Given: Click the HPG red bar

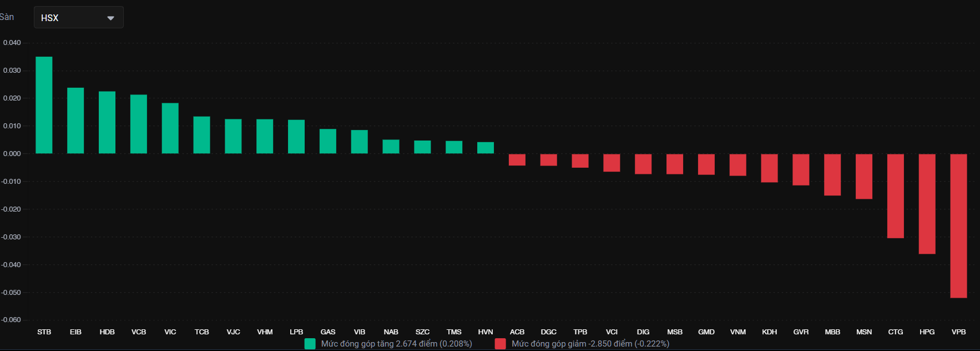Looking at the screenshot, I should point(927,204).
